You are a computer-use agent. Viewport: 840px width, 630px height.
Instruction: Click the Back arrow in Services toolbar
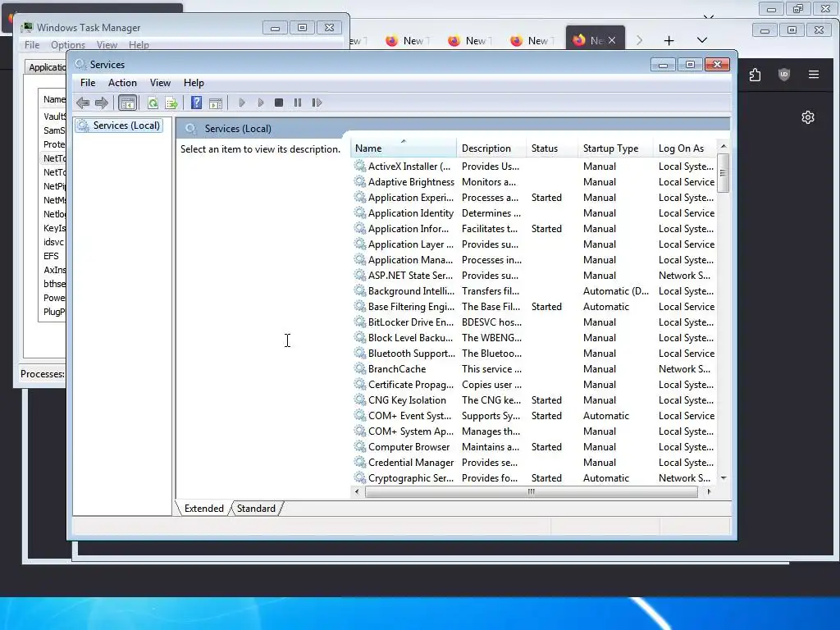83,103
